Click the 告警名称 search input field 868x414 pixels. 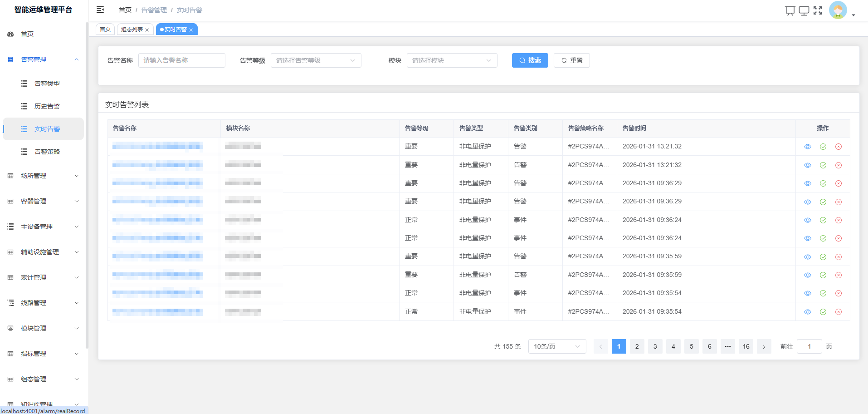[x=181, y=60]
